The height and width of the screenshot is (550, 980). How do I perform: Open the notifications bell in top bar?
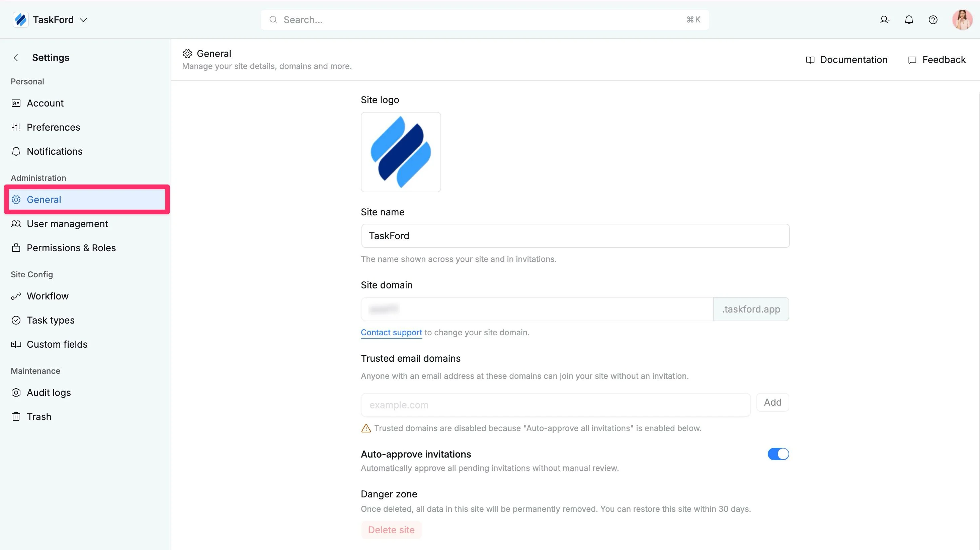click(909, 20)
